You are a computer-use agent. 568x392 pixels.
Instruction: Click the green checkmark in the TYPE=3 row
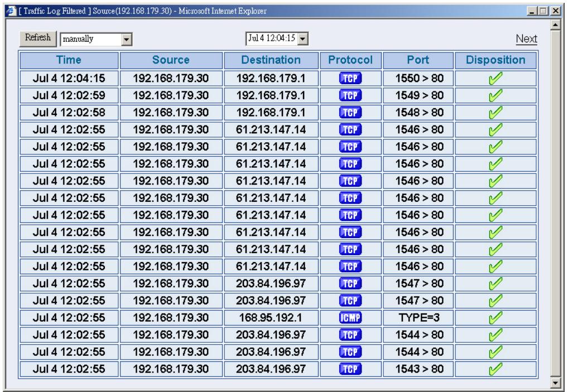[x=495, y=317]
